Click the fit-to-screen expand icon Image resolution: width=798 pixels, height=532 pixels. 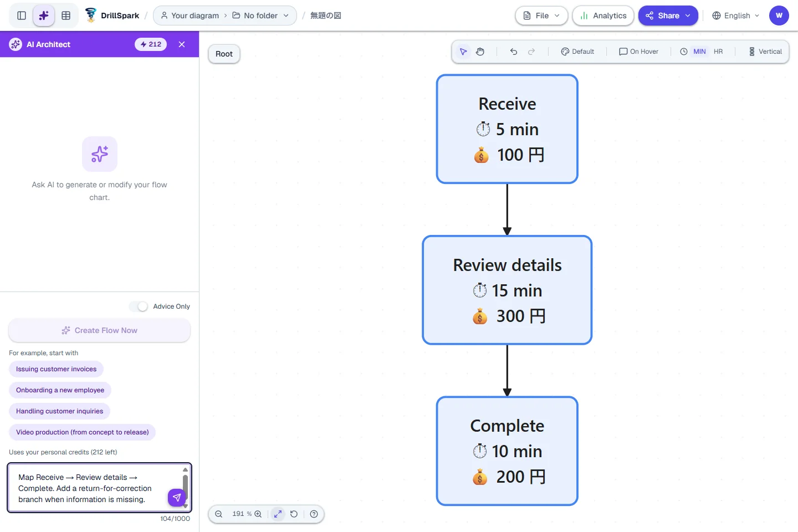pyautogui.click(x=278, y=514)
